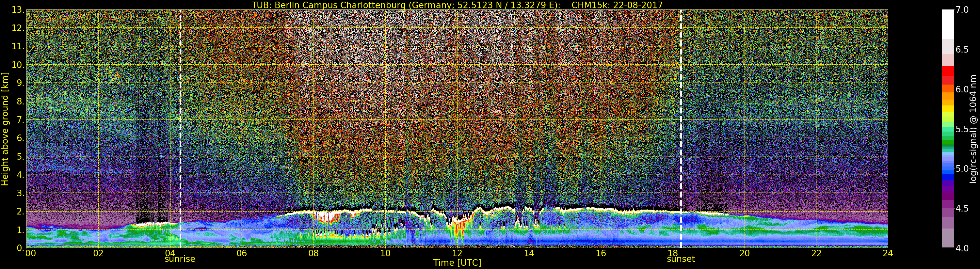Click the 4.5 value on the colorbar scale
980x269 pixels.
(962, 208)
